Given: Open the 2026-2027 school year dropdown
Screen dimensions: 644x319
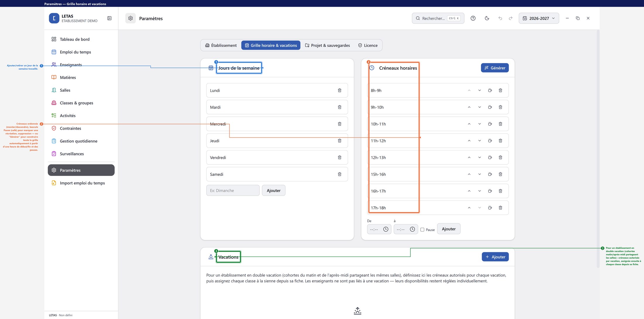Looking at the screenshot, I should (539, 18).
